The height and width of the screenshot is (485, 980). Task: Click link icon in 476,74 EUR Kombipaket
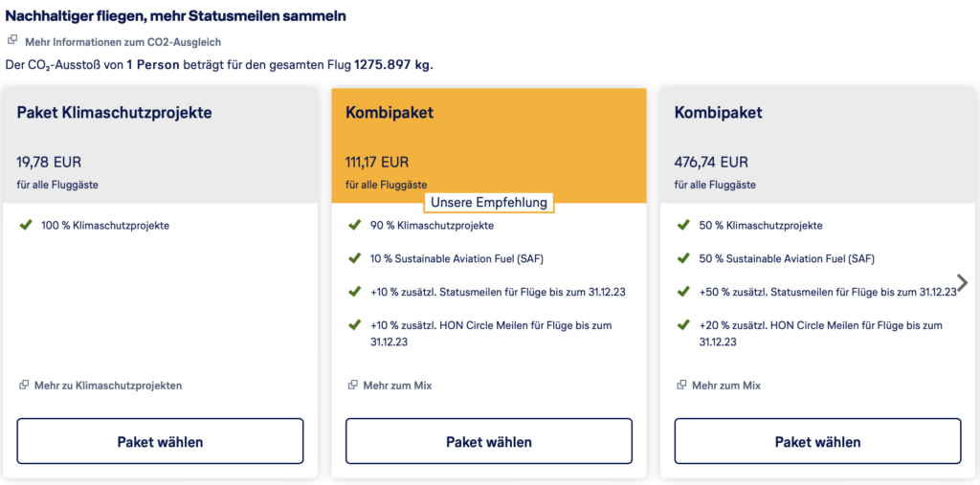tap(681, 386)
